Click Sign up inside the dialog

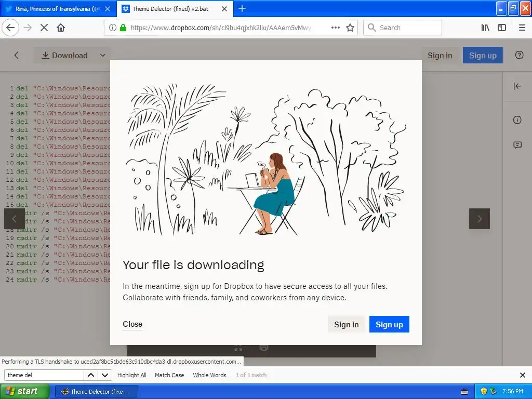coord(389,324)
